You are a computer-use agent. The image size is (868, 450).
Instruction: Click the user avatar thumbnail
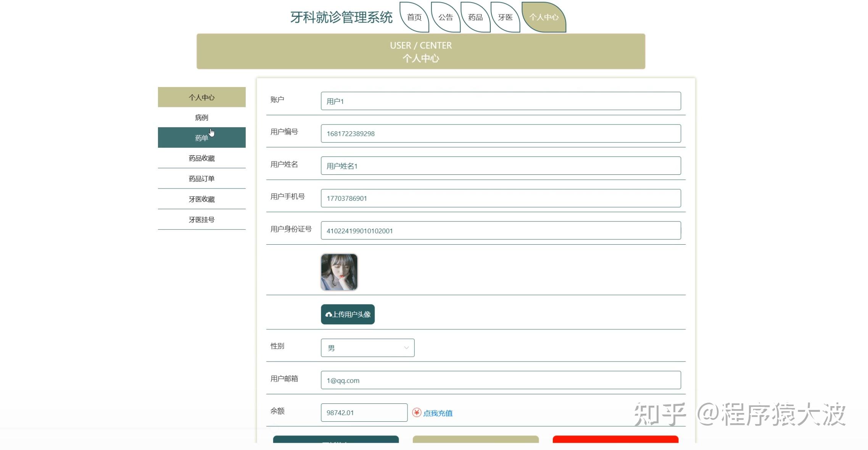pos(339,272)
